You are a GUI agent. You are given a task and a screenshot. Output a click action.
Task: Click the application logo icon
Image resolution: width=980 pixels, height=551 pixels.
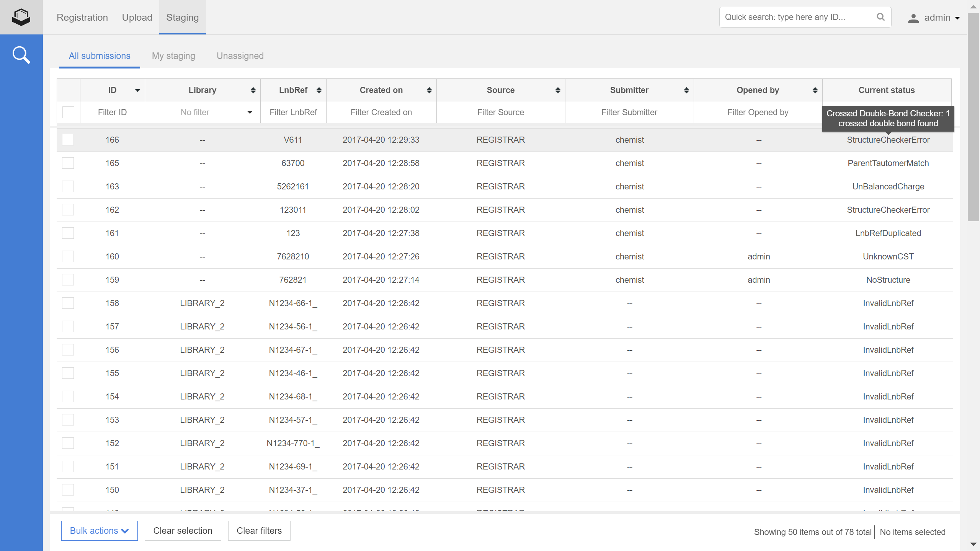click(21, 17)
